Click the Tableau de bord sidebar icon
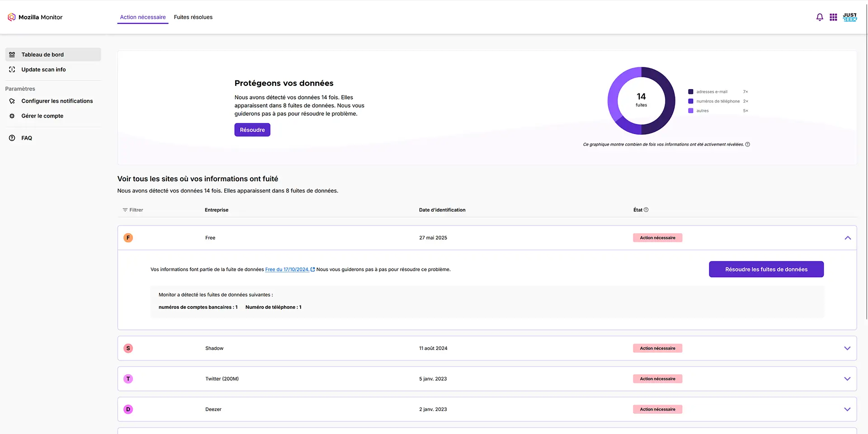The width and height of the screenshot is (868, 434). 12,55
